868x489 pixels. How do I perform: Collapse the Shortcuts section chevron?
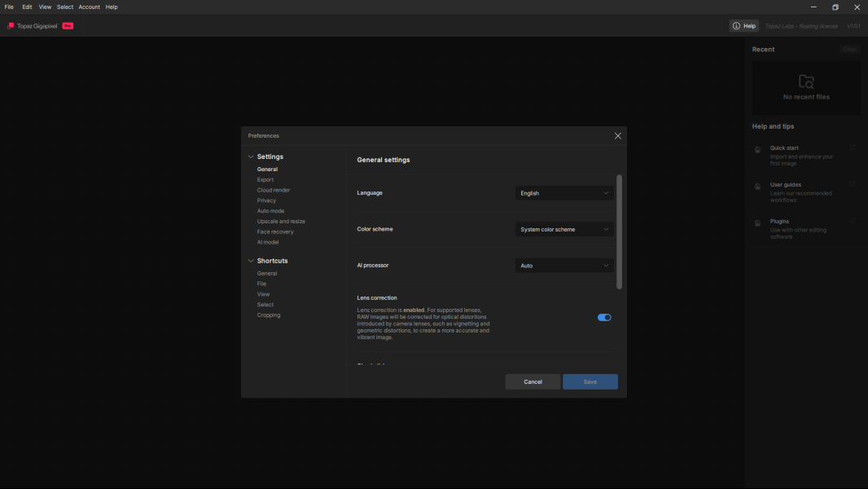point(251,261)
